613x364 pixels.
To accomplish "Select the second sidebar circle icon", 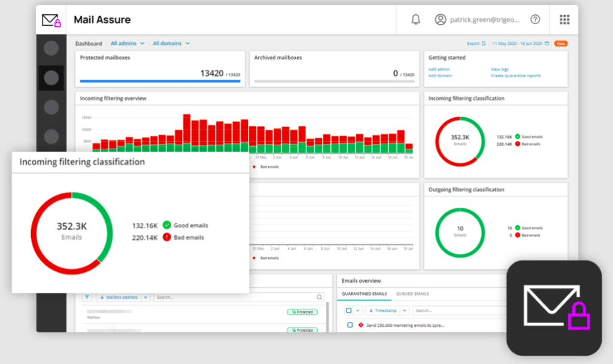I will [51, 77].
